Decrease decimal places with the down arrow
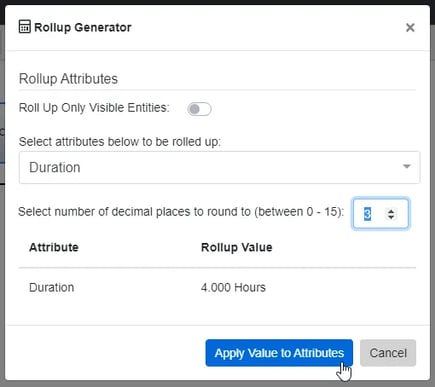 coord(391,217)
